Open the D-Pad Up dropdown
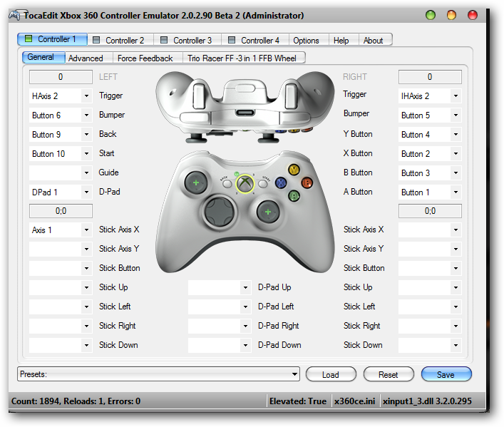 (x=220, y=287)
